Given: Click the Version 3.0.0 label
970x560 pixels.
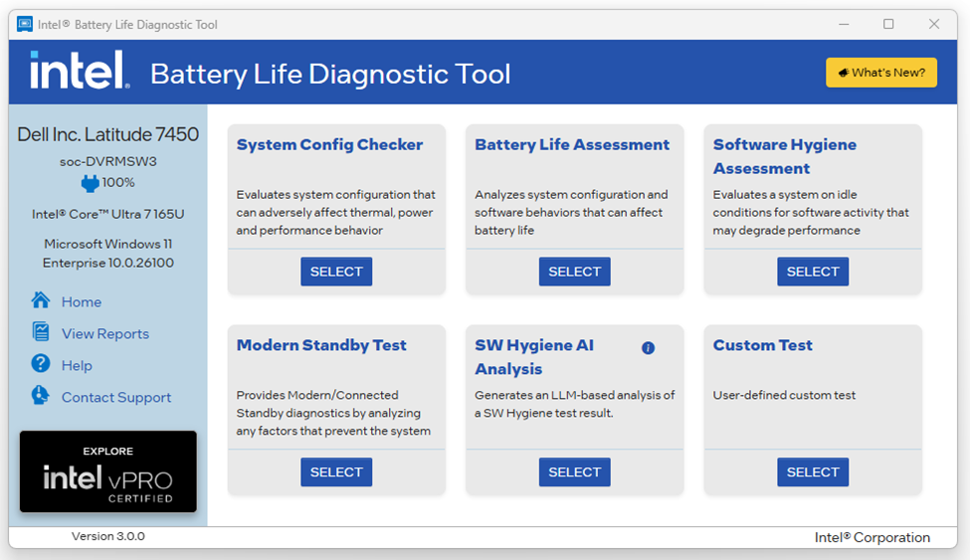Looking at the screenshot, I should (108, 536).
